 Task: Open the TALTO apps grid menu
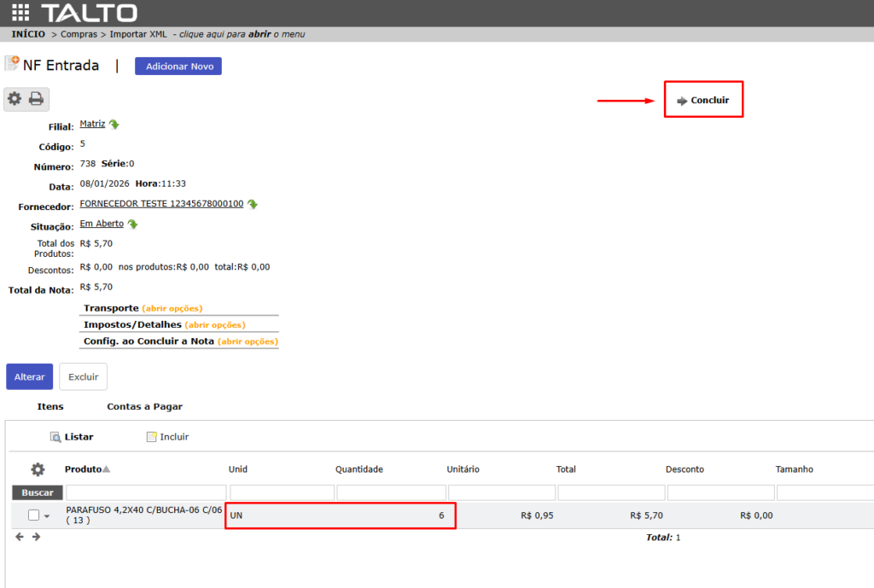click(x=20, y=13)
